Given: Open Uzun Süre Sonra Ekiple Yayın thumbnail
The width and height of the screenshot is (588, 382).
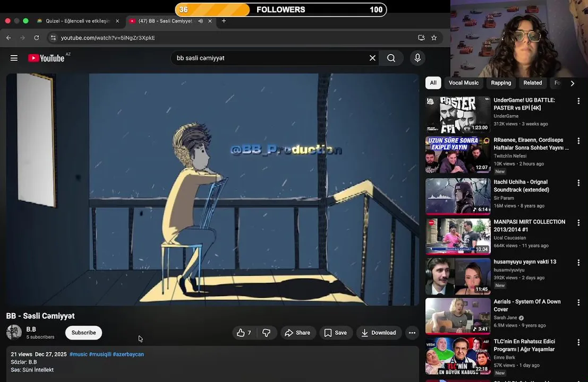Looking at the screenshot, I should pos(458,155).
